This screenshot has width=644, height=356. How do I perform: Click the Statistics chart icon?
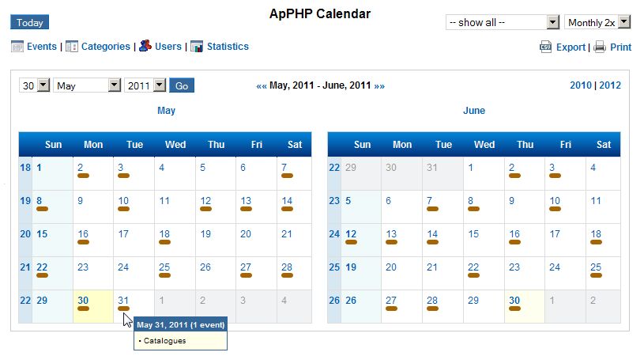[197, 47]
